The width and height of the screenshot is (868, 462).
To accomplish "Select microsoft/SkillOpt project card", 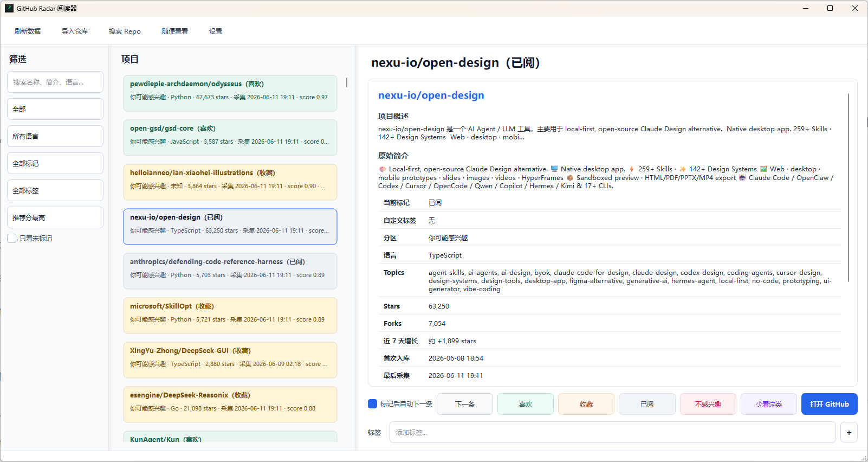I will tap(230, 316).
